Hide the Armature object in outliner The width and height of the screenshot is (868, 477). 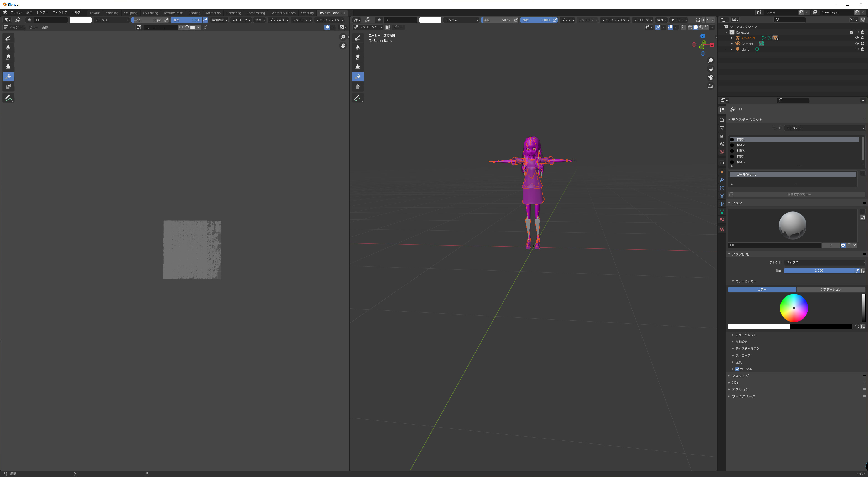(x=857, y=38)
